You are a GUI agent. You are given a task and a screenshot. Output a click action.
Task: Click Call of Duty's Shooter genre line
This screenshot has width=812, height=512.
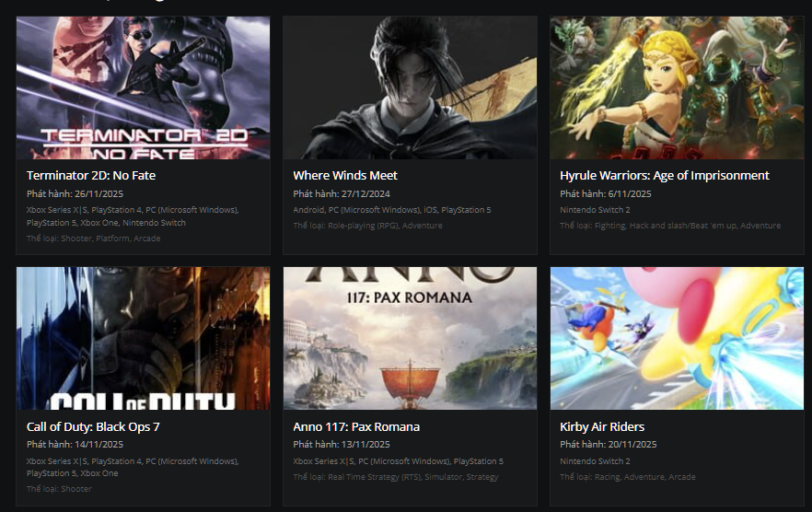[x=59, y=489]
